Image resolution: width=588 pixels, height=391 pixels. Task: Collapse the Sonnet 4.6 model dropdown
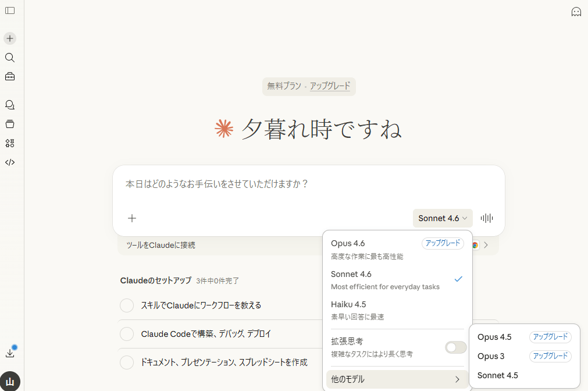pyautogui.click(x=443, y=218)
